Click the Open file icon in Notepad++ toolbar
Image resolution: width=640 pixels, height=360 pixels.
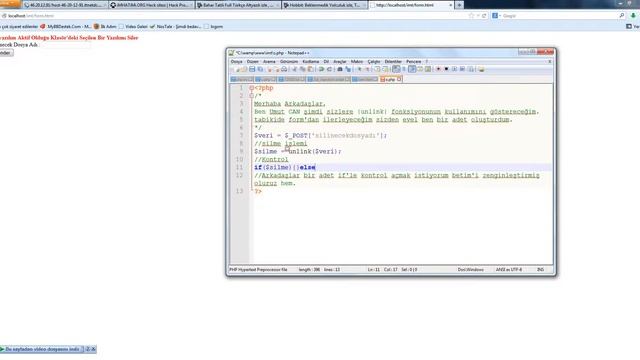click(244, 69)
